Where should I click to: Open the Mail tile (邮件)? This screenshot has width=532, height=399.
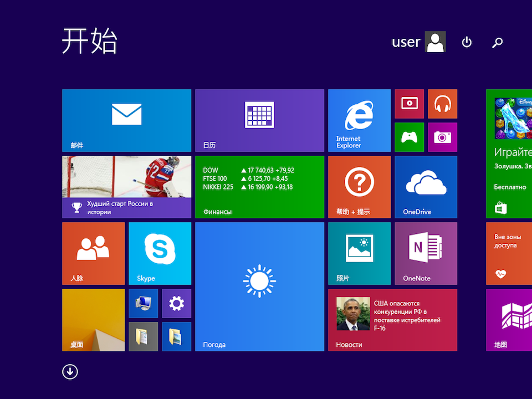tap(126, 120)
